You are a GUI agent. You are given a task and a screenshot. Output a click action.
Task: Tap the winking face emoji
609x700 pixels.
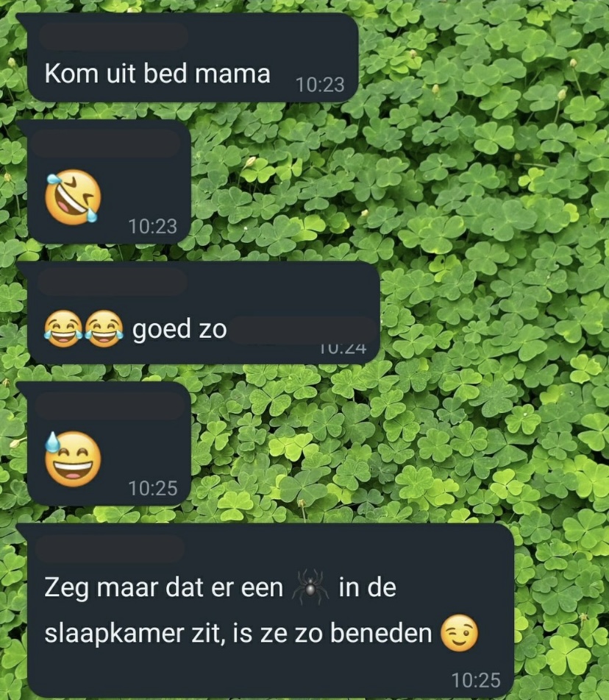click(x=459, y=634)
